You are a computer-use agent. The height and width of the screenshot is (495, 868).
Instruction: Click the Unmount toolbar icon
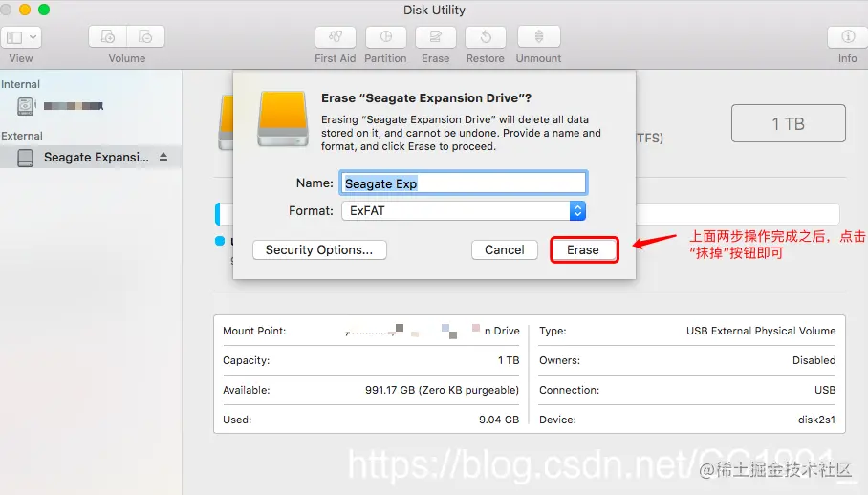pos(538,37)
